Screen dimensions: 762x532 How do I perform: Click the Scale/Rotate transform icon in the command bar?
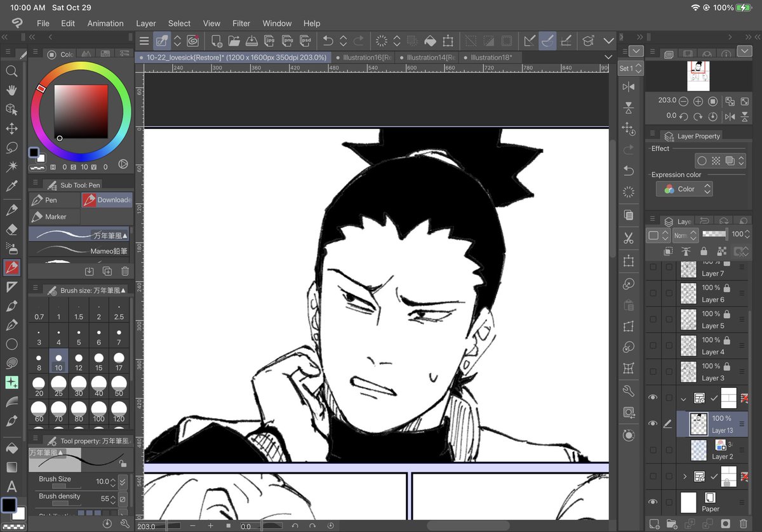(x=448, y=41)
